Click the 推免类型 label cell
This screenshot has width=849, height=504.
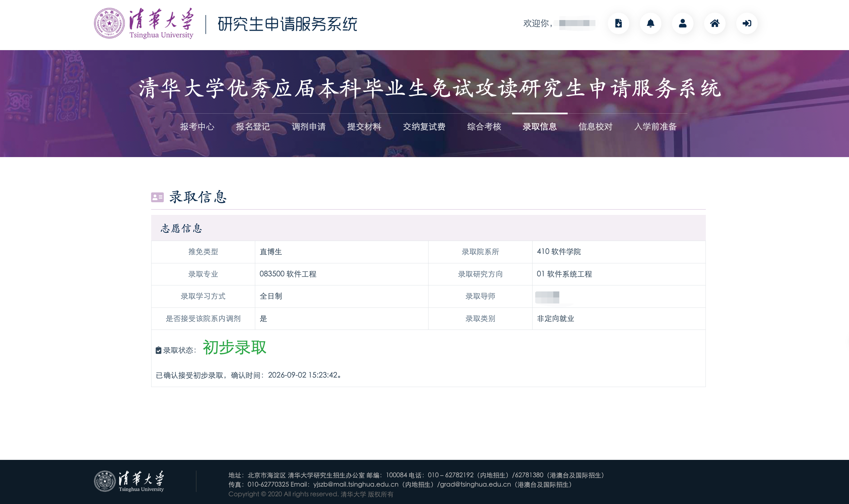click(x=203, y=252)
